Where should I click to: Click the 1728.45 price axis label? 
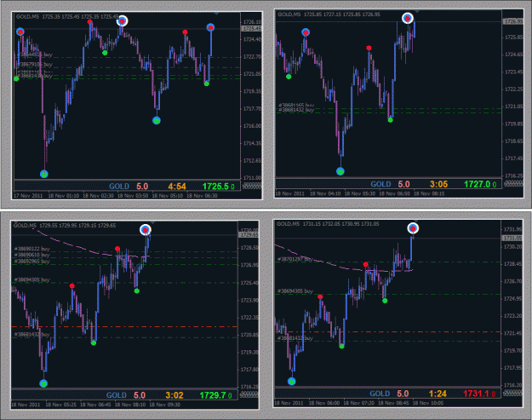click(512, 264)
